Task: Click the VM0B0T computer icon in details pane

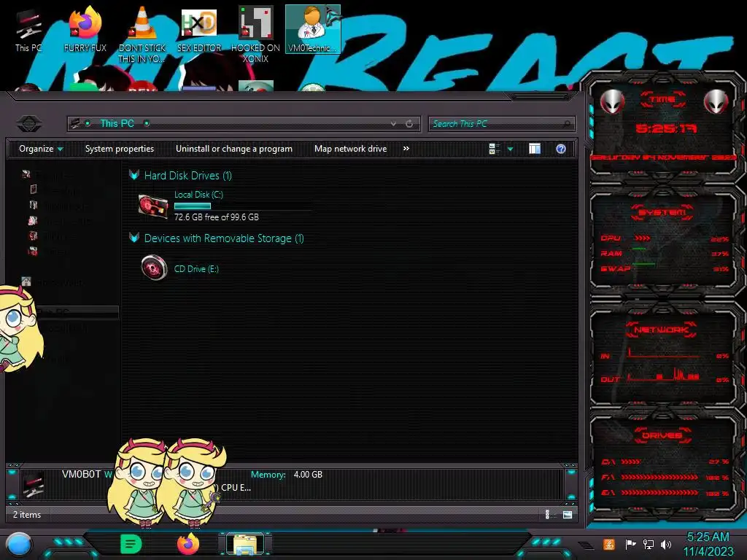Action: click(x=34, y=484)
